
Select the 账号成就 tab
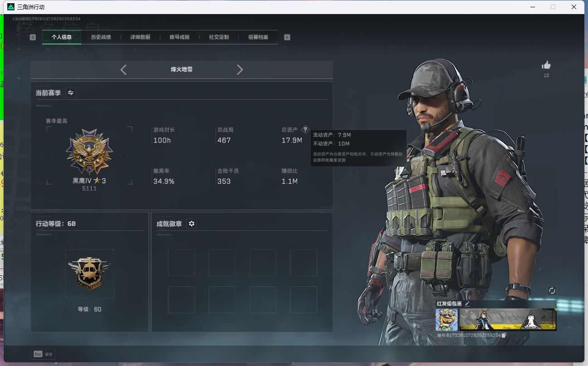(179, 37)
